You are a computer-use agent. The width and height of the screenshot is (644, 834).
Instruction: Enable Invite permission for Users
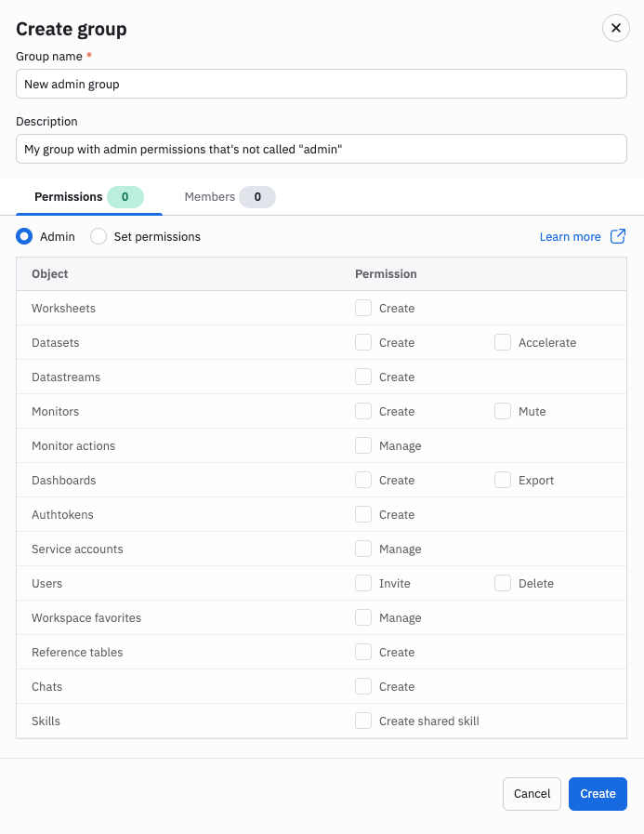(363, 583)
